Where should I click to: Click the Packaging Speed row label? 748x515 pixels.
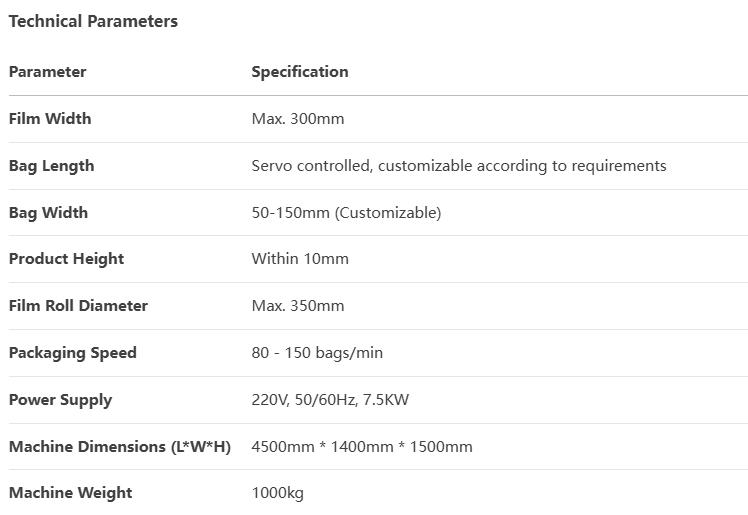coord(73,353)
